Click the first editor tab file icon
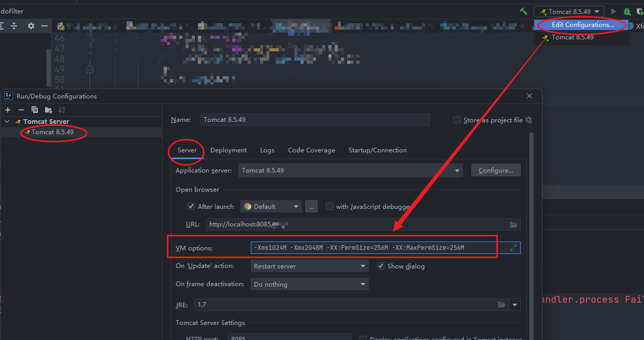This screenshot has height=340, width=644. 61,26
